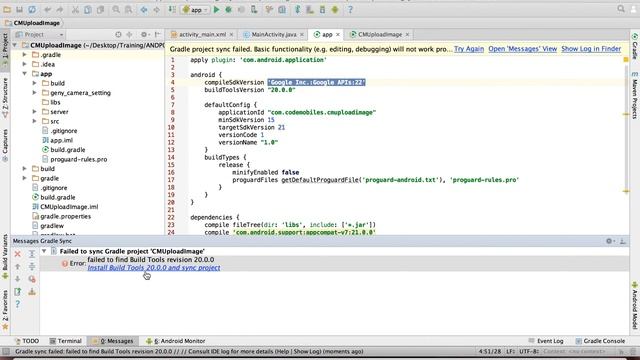Click the AVD Manager toolbar icon
This screenshot has height=360, width=640.
[x=310, y=9]
